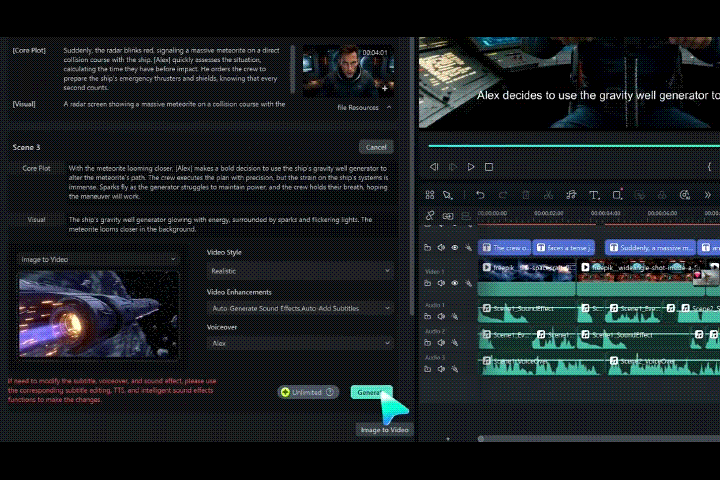The width and height of the screenshot is (720, 480).
Task: Mute the Audio 3 track
Action: click(441, 369)
